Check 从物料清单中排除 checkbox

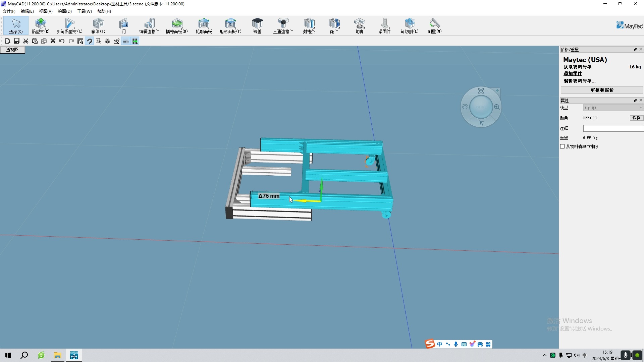562,146
